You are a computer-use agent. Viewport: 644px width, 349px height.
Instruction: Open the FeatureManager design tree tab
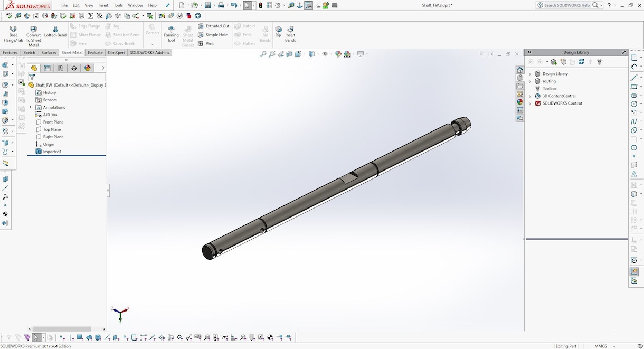(34, 68)
